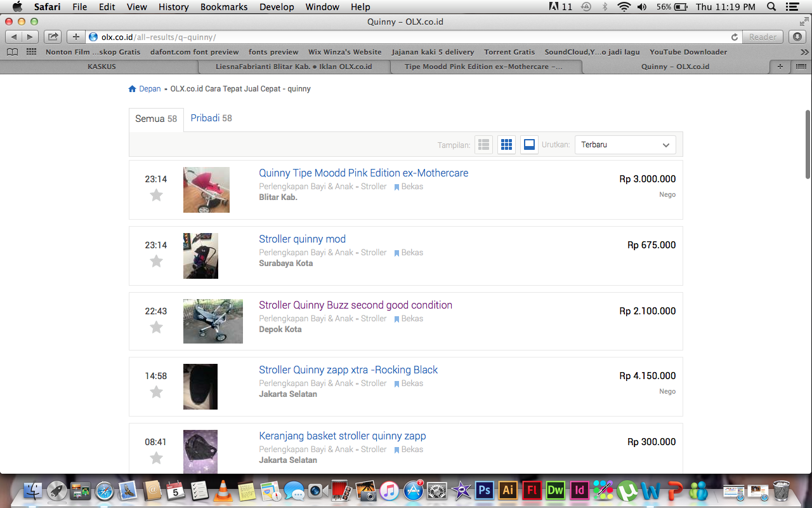The image size is (812, 508).
Task: Switch to the KASKUS tab
Action: pos(101,67)
